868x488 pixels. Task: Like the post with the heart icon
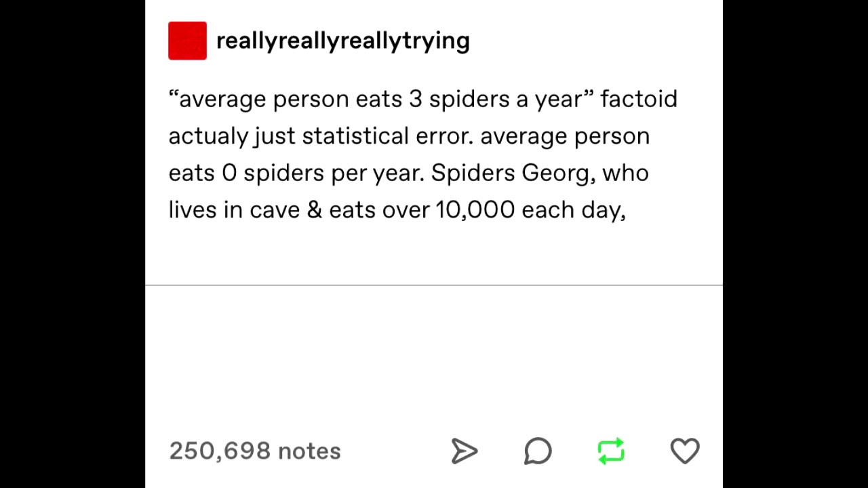(685, 451)
